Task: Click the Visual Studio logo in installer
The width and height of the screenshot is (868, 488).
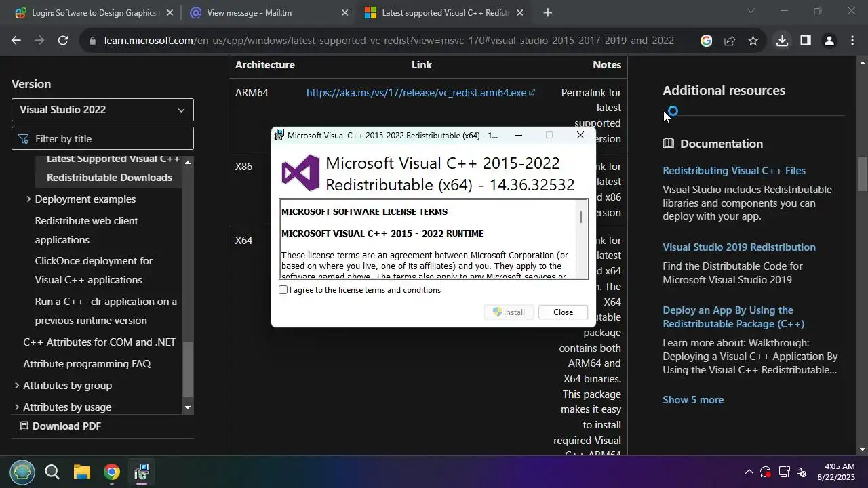Action: click(x=300, y=173)
